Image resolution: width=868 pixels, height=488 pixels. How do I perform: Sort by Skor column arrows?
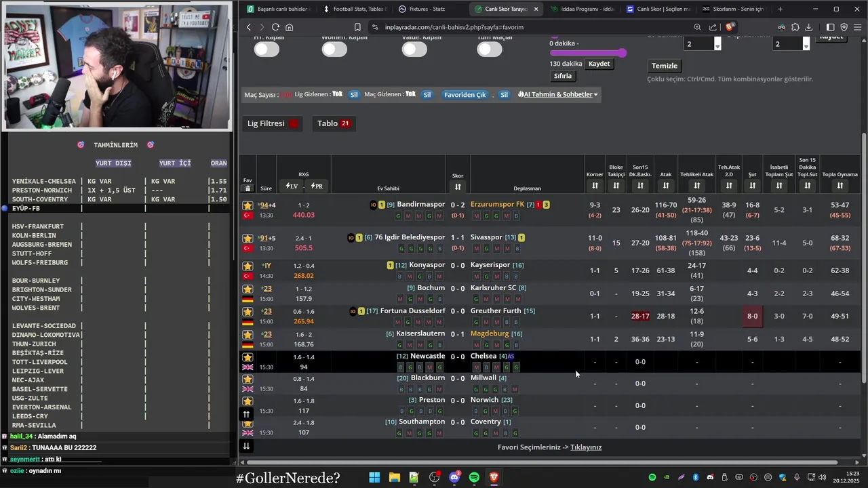(x=458, y=186)
